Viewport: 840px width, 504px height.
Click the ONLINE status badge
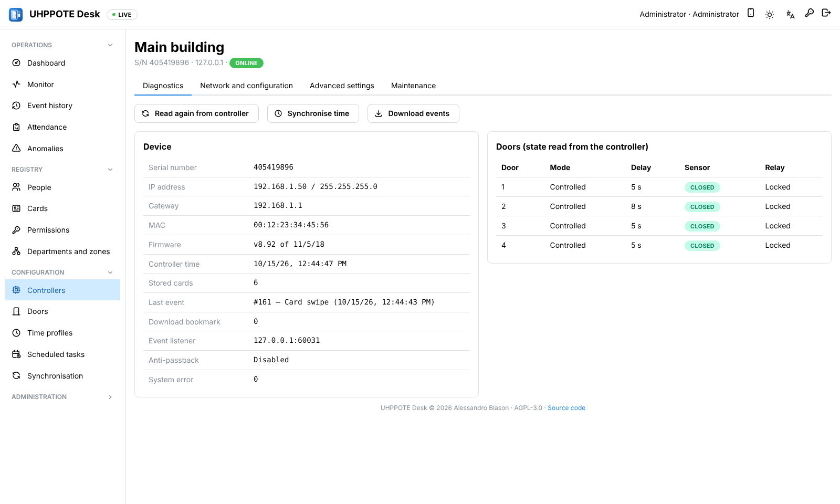point(246,63)
